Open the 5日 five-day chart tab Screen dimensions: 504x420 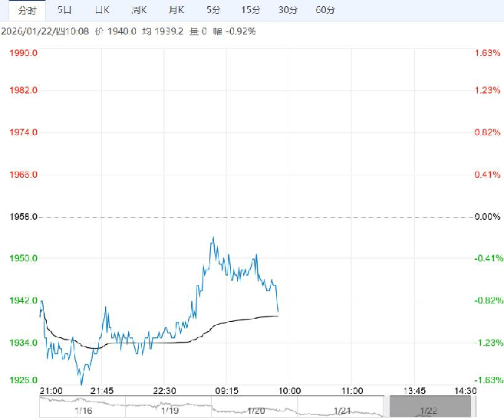coord(64,11)
